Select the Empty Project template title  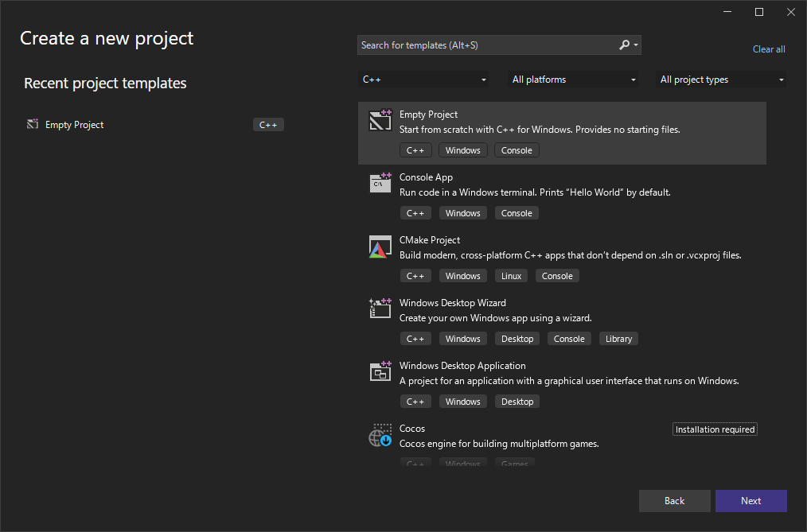coord(428,114)
